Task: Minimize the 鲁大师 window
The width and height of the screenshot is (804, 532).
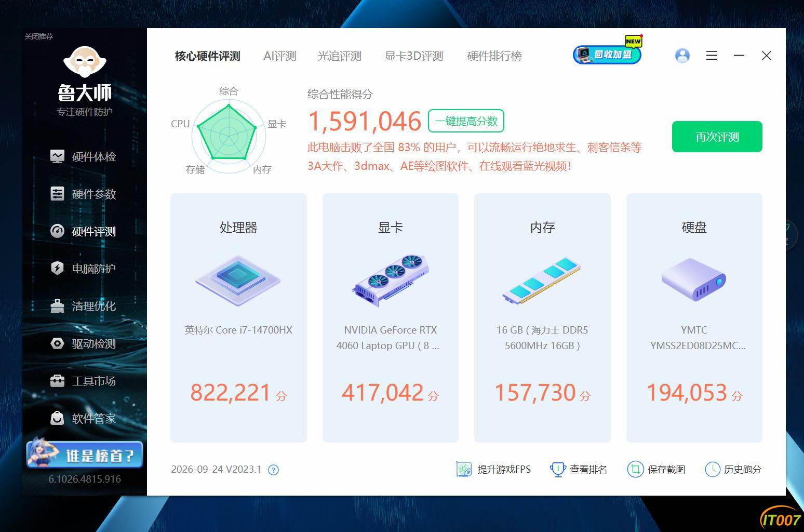Action: tap(739, 56)
